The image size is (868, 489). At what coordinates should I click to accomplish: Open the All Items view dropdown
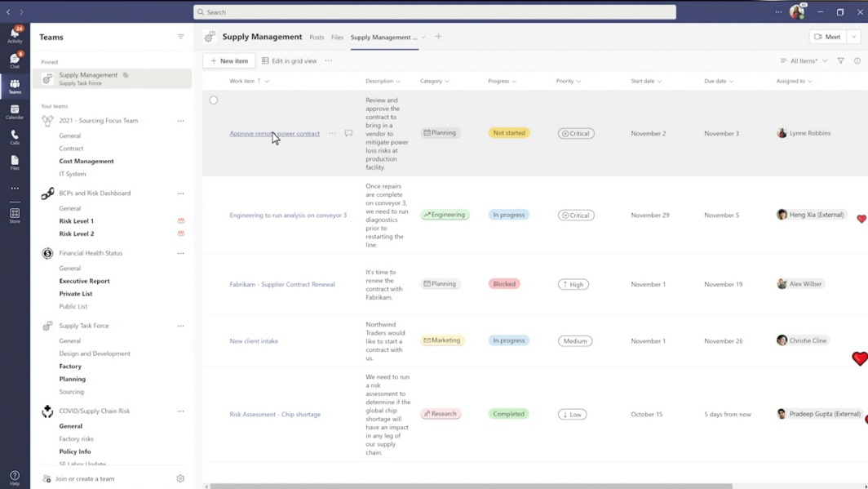tap(804, 61)
